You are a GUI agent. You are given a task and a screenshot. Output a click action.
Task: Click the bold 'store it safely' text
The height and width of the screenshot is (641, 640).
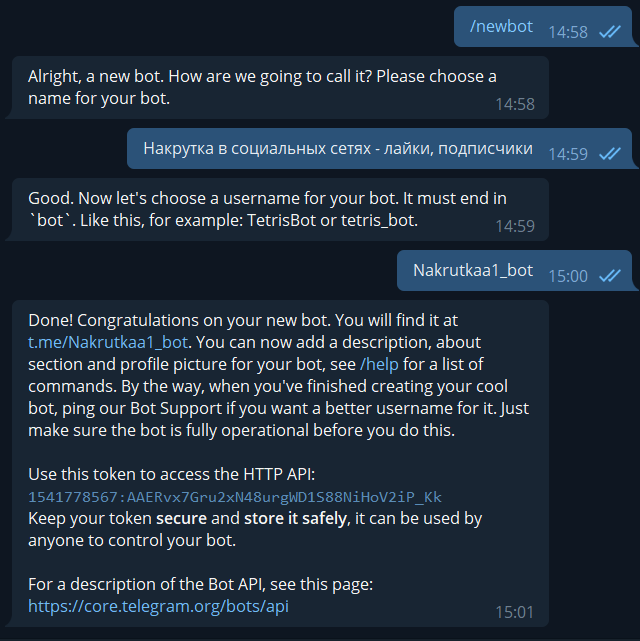pyautogui.click(x=295, y=518)
